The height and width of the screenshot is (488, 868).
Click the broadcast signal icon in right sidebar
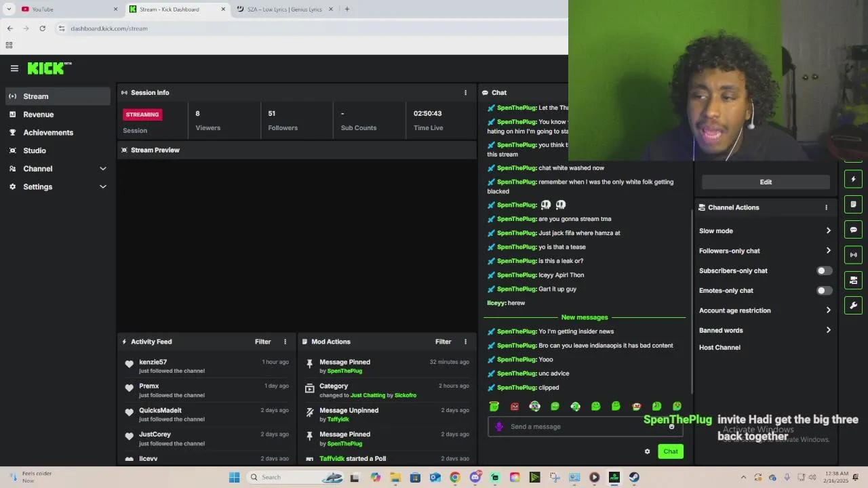(853, 255)
